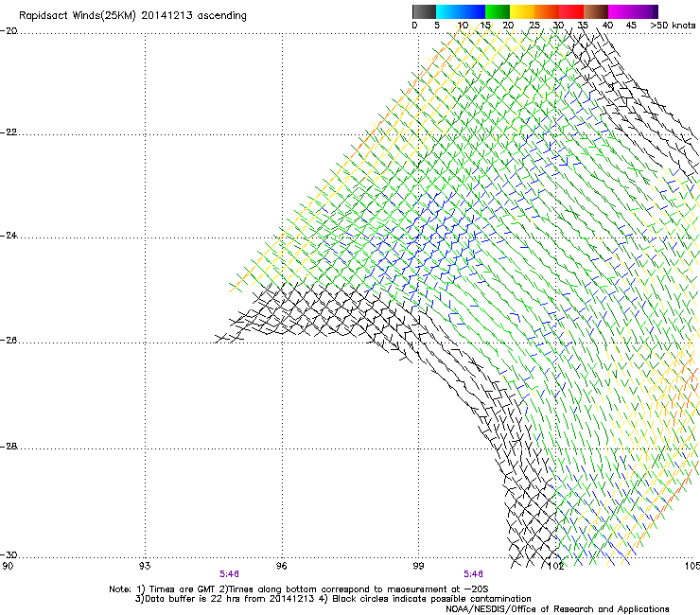Click the brown 35-40 knots color swatch
Viewport: 700px width, 615px height.
[596, 11]
